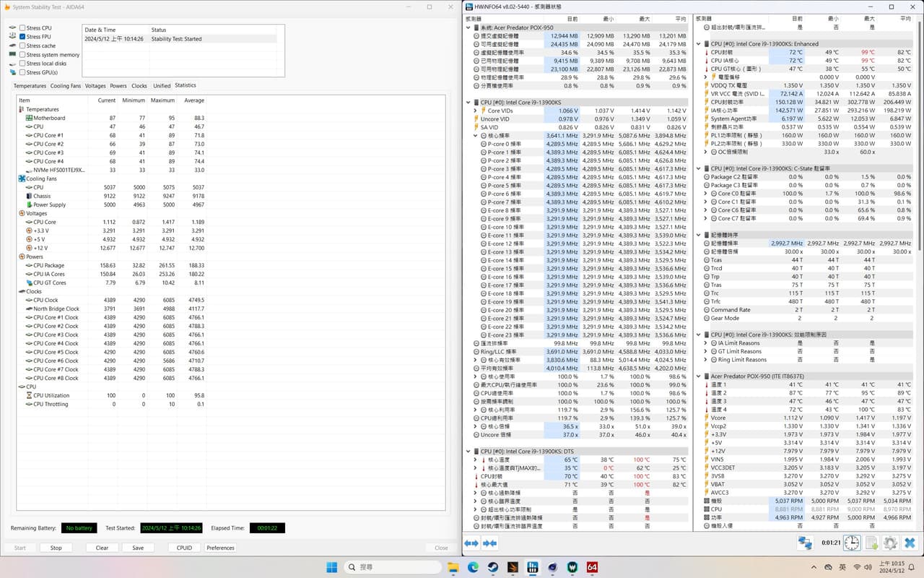Click HWiNFO taskbar icon with bars
The height and width of the screenshot is (578, 924).
[x=533, y=567]
